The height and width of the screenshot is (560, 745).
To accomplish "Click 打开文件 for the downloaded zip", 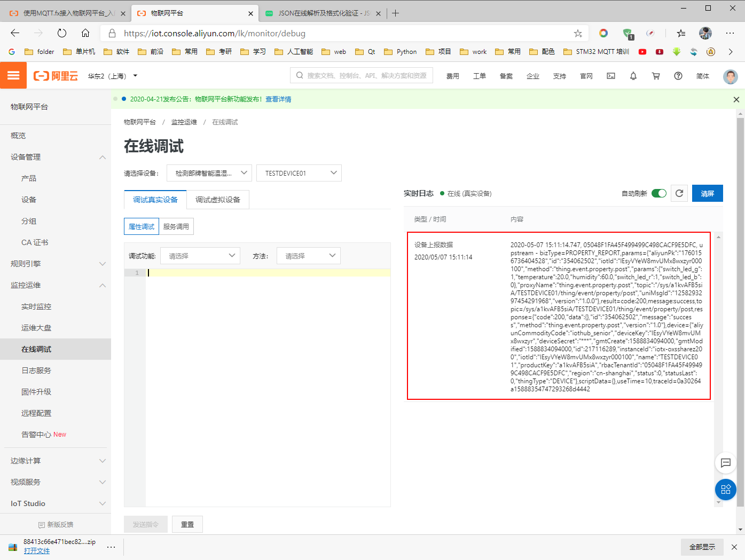I will 37,551.
